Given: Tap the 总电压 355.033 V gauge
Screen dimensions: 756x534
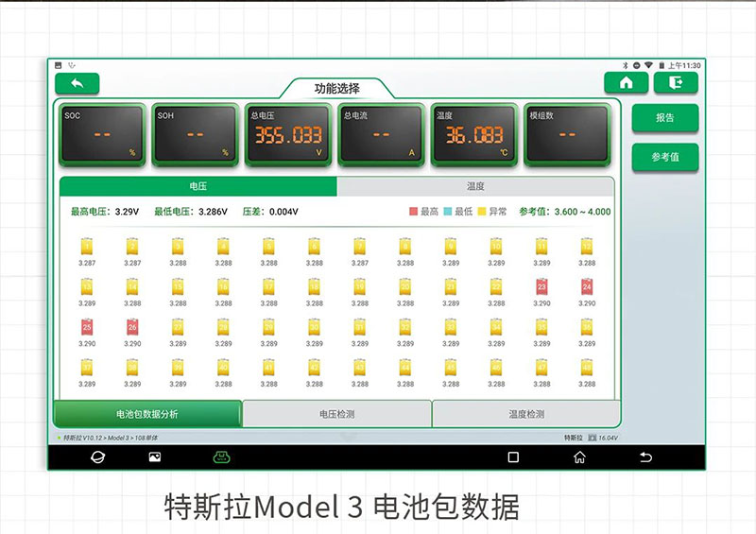Looking at the screenshot, I should [288, 134].
